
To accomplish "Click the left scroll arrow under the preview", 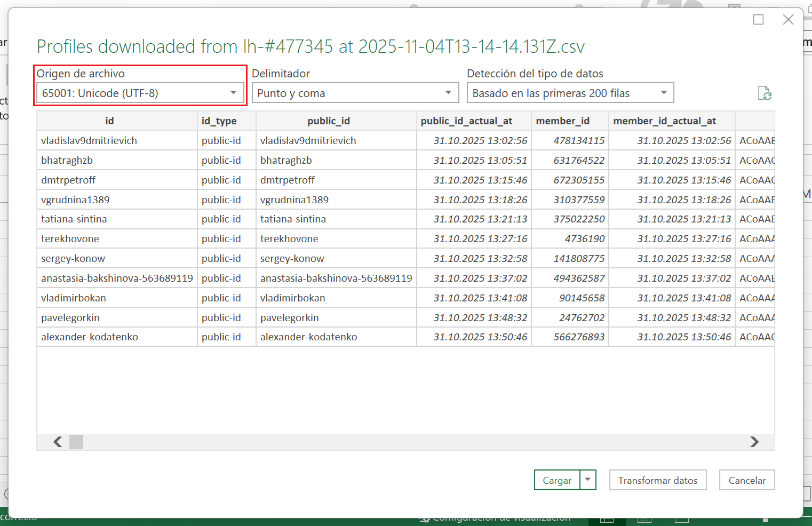I will point(58,442).
